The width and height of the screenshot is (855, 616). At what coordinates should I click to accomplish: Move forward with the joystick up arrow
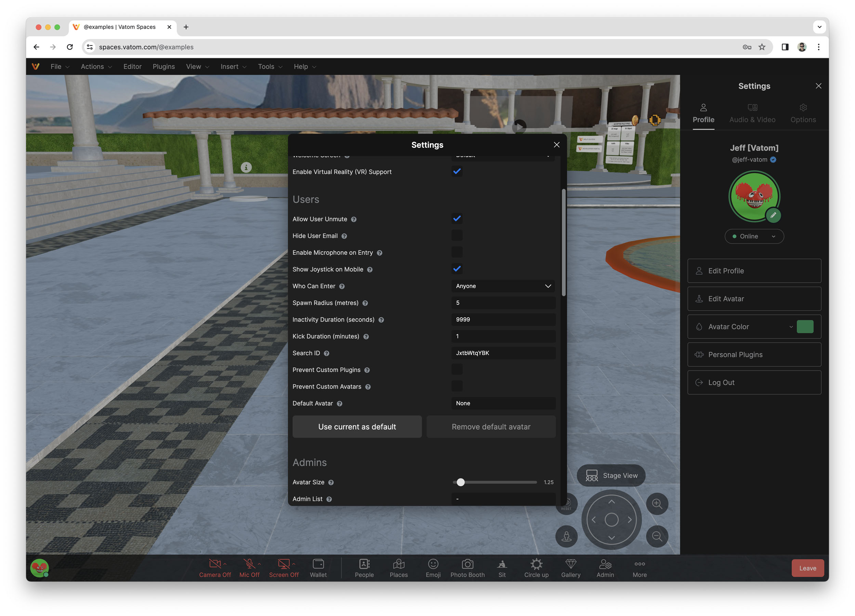pyautogui.click(x=611, y=502)
